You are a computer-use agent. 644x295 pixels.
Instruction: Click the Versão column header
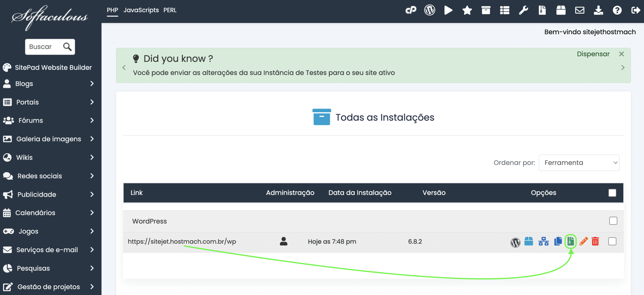(434, 193)
